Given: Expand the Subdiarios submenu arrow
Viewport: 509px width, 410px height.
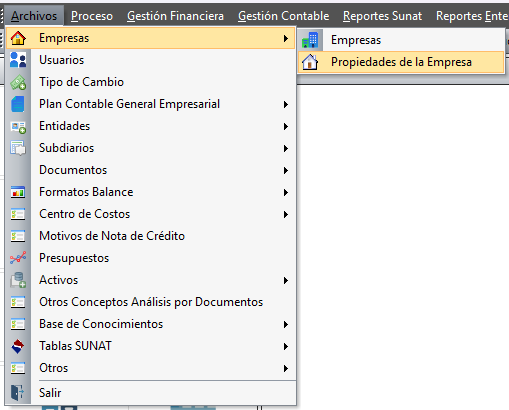Looking at the screenshot, I should click(x=286, y=148).
